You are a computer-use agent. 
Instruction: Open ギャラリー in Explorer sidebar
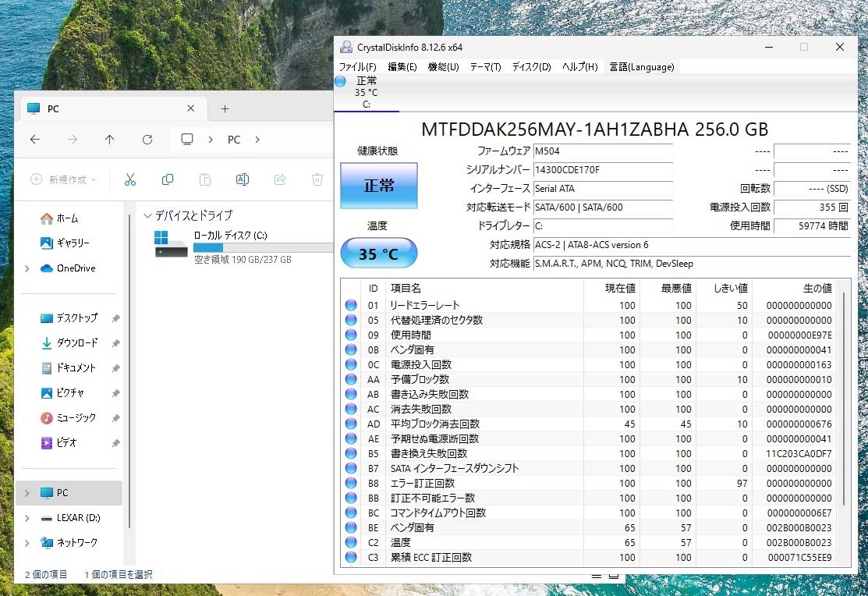point(65,243)
